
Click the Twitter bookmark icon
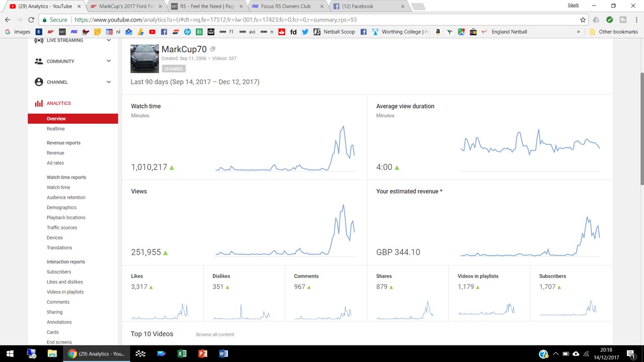305,32
